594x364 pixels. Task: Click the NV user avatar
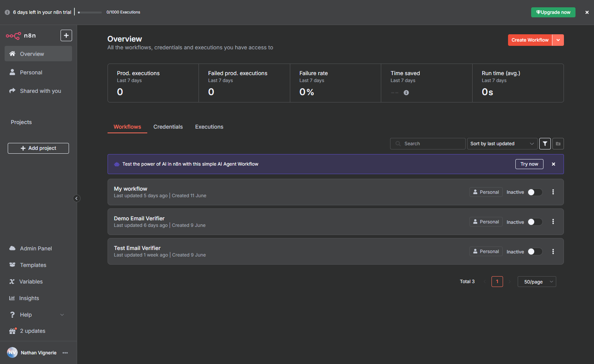[12, 352]
